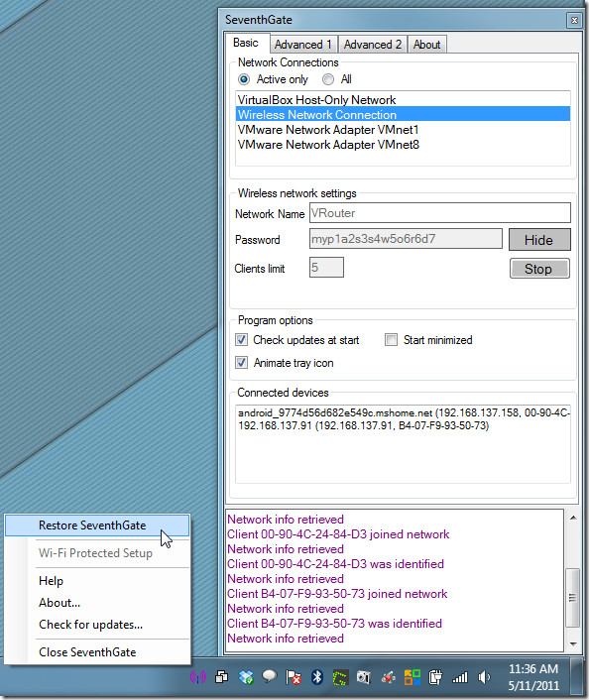589x700 pixels.
Task: Click the speech bubble tray icon
Action: pos(270,677)
